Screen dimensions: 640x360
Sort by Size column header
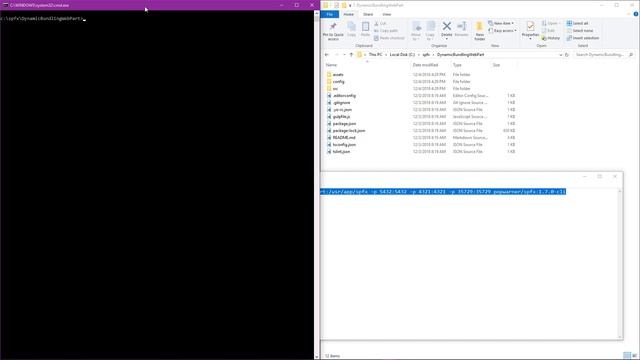pos(496,65)
